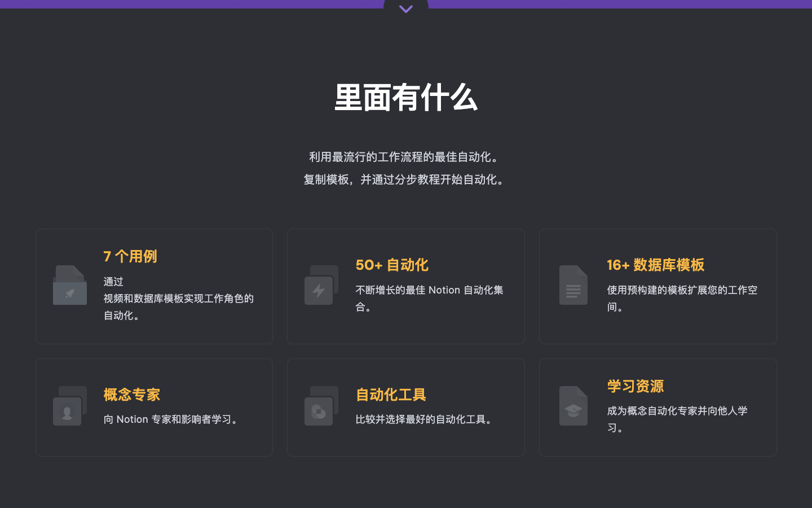
Task: Click text 比较并选择最好的自动化工具
Action: point(426,419)
